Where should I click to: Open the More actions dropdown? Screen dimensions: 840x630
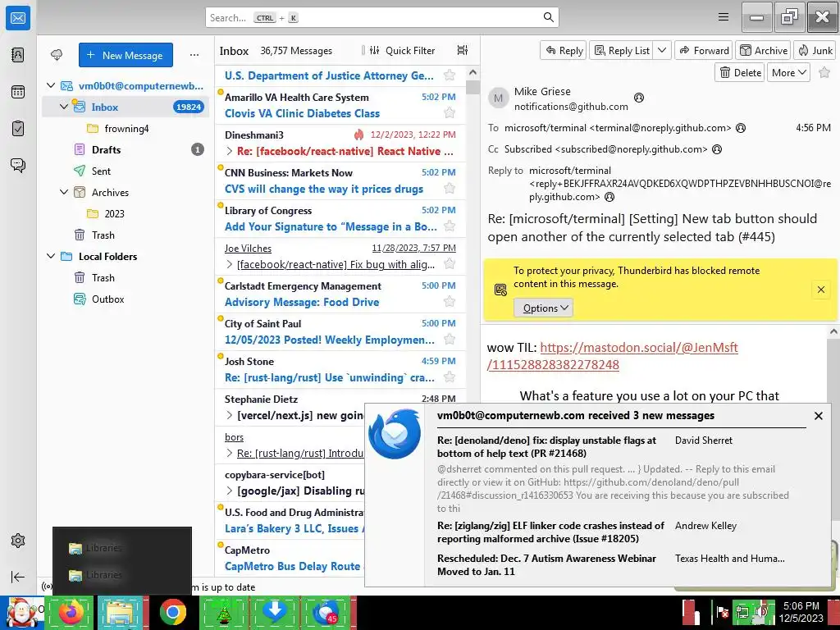point(788,72)
